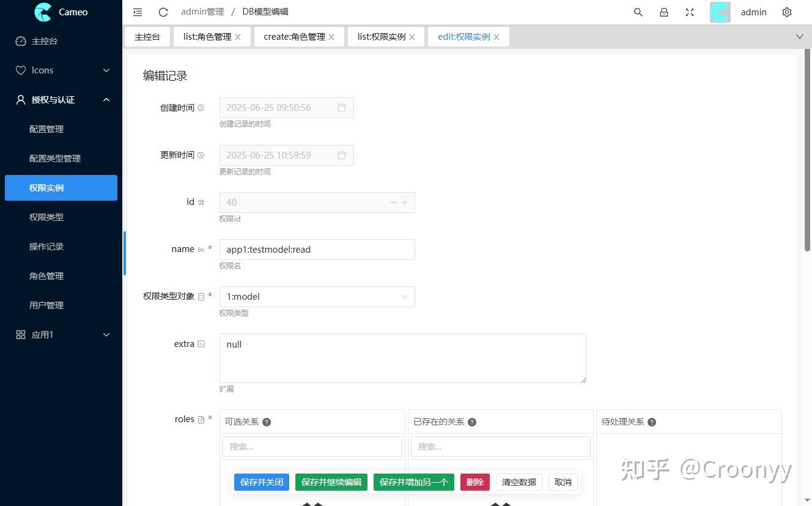Enter fullscreen using the expand icon

tap(690, 12)
